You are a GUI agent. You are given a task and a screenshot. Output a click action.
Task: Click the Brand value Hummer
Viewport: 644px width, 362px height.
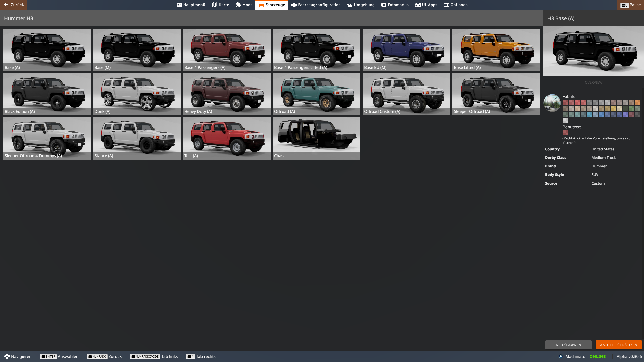(599, 166)
